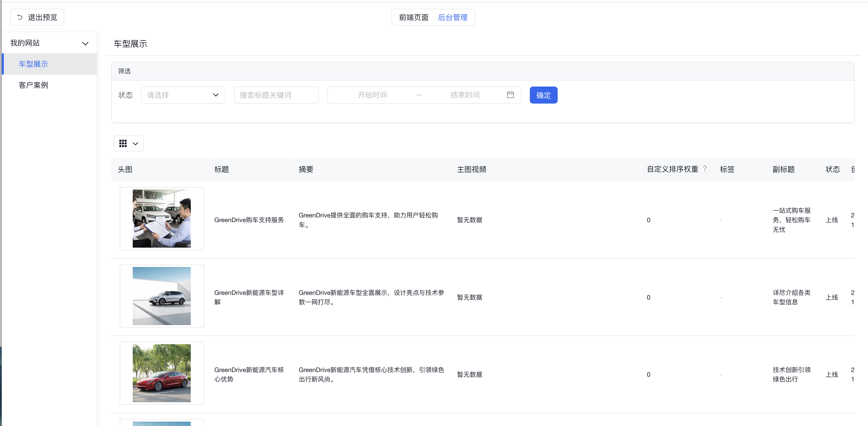
Task: Click 上线 status of GreenDrive新能源汽车核心优势 row
Action: [832, 374]
